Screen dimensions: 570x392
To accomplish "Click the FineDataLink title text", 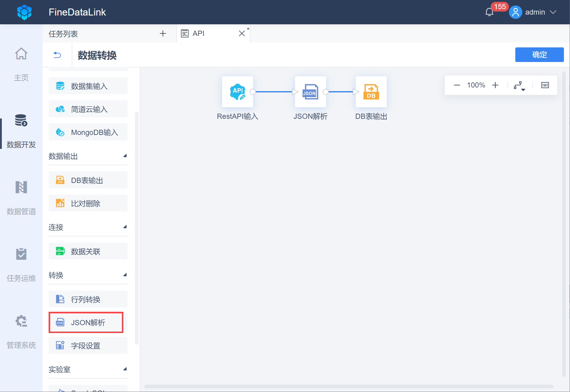I will point(77,12).
